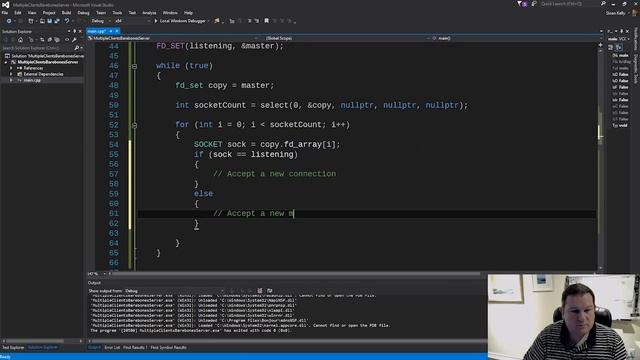
Task: Click the Navigate Backward toolbar icon
Action: (9, 21)
